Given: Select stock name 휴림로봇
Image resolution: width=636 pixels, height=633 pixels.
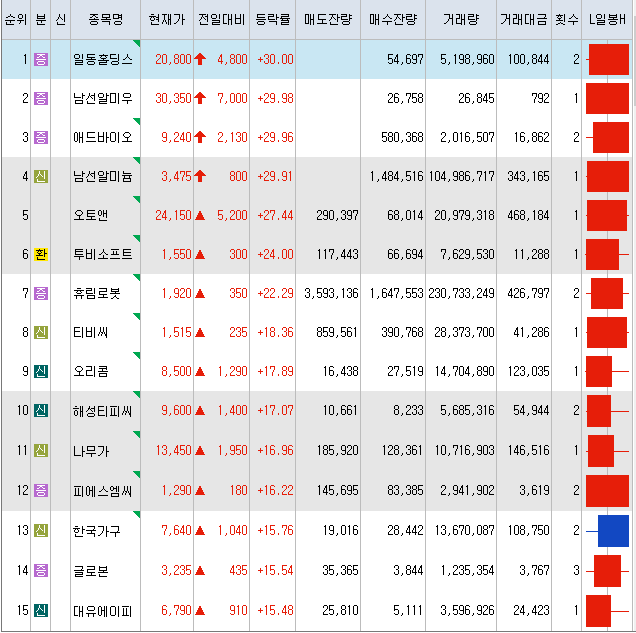Looking at the screenshot, I should [97, 293].
